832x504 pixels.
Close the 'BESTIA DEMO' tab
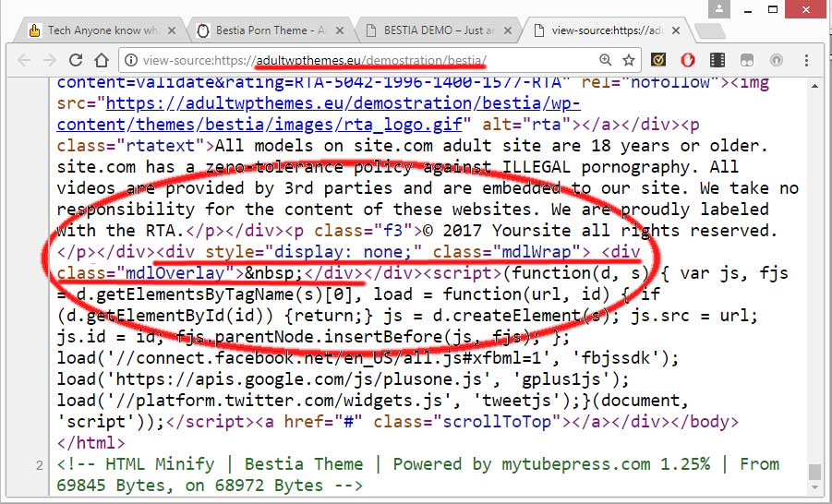point(508,30)
